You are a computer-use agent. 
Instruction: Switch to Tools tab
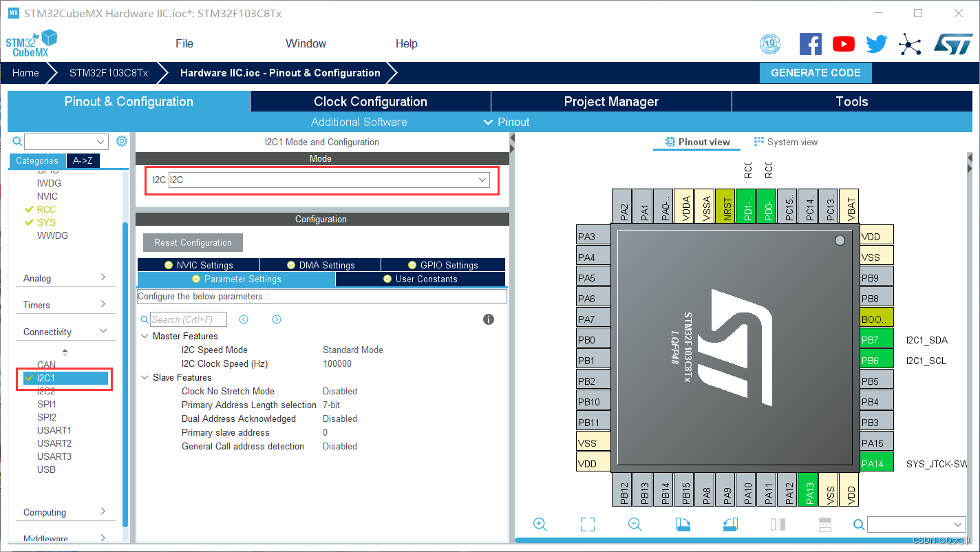click(852, 101)
